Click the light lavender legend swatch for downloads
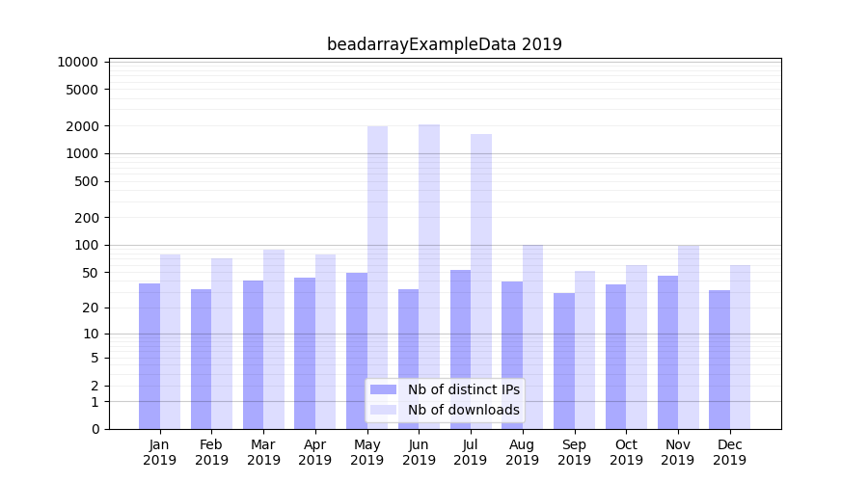 383,410
